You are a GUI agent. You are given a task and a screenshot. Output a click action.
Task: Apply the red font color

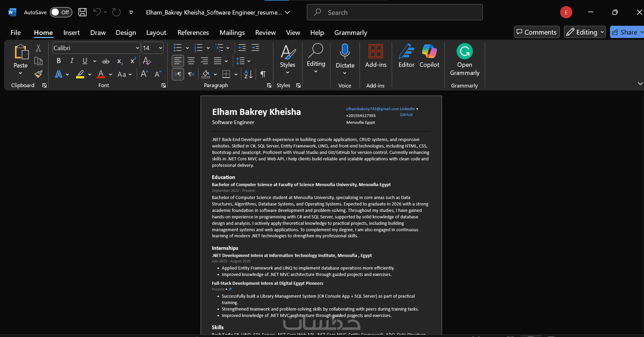tap(101, 74)
